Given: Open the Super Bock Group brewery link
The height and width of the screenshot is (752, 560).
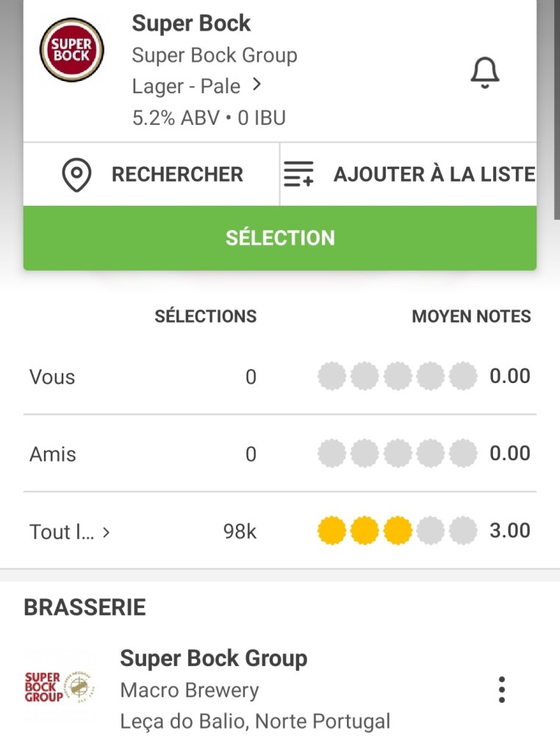Looking at the screenshot, I should tap(213, 659).
